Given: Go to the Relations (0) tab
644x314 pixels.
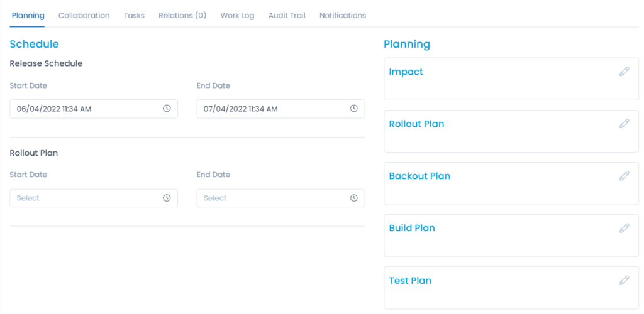Looking at the screenshot, I should coord(182,16).
